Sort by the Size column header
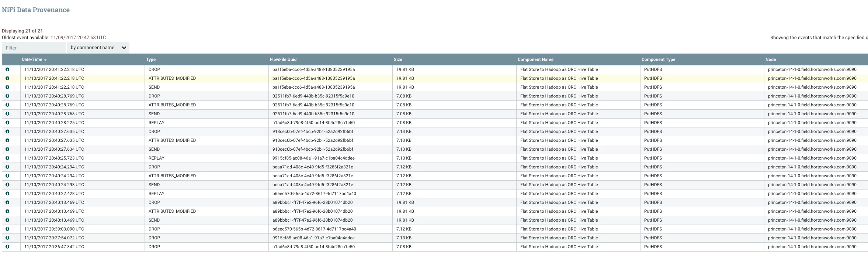The width and height of the screenshot is (868, 263). [x=398, y=59]
